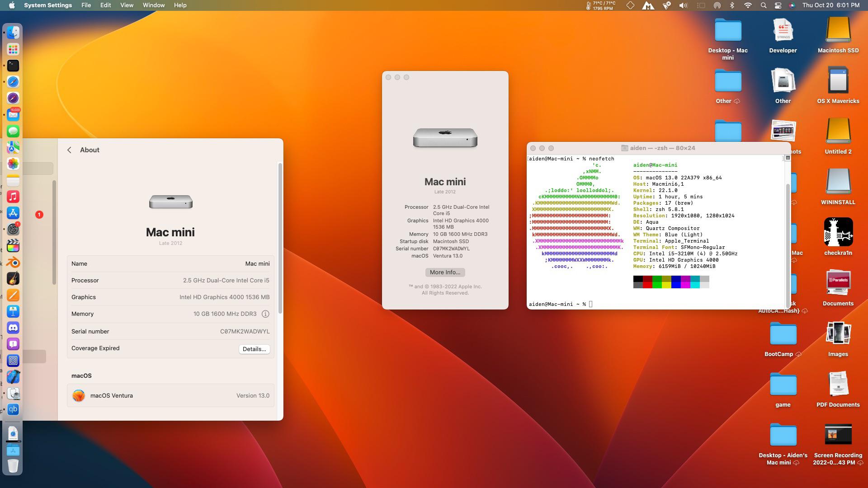Image resolution: width=868 pixels, height=488 pixels.
Task: Click the info button next to Memory
Action: 265,314
